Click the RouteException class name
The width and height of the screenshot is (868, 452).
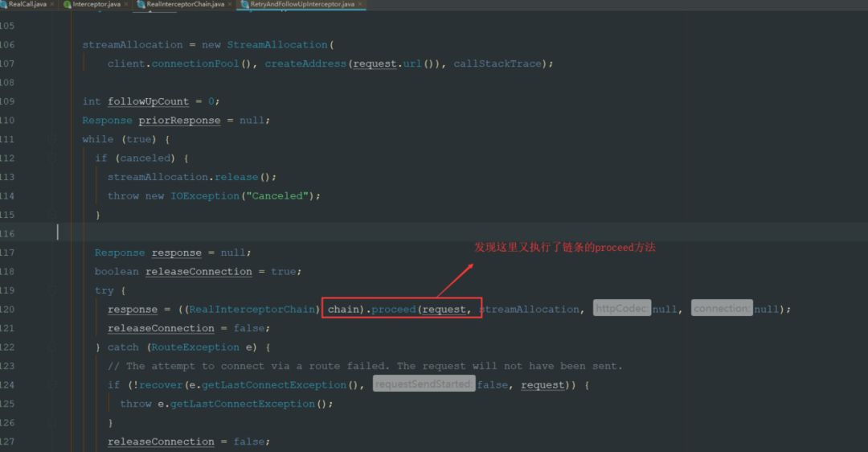point(195,347)
